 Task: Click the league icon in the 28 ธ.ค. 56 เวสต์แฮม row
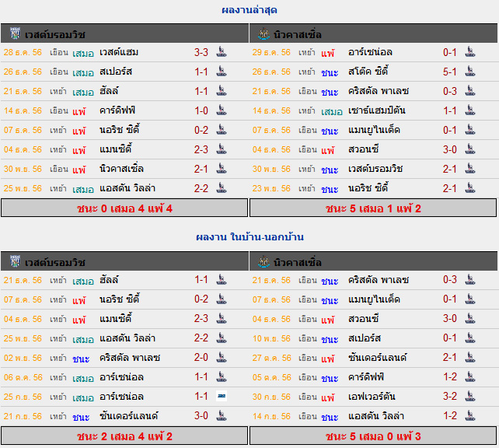pos(222,52)
